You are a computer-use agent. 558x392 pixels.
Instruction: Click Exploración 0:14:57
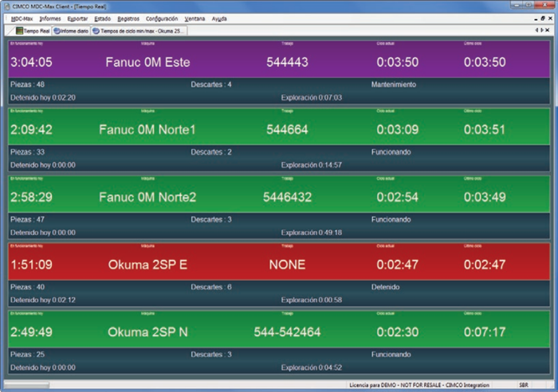(x=312, y=165)
